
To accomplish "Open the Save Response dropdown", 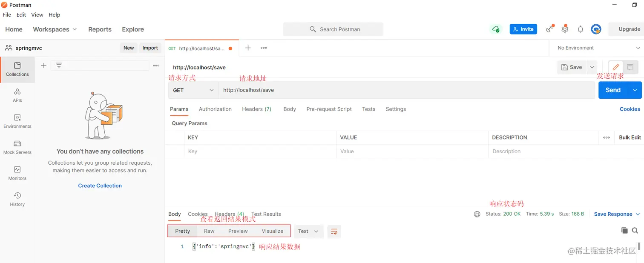I will coord(617,214).
